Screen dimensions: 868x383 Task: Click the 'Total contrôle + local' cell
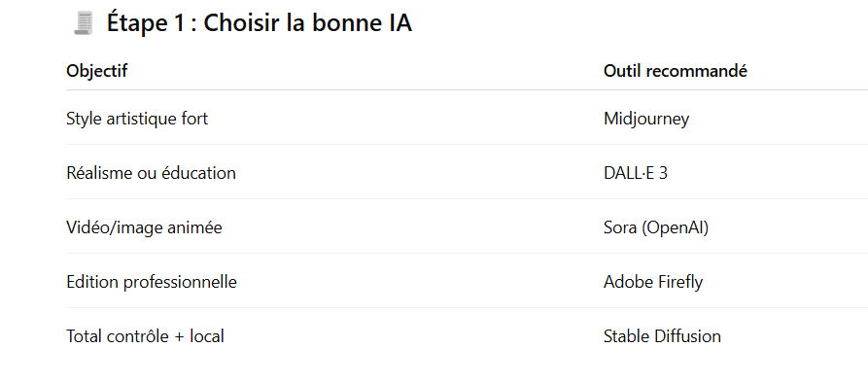(145, 336)
